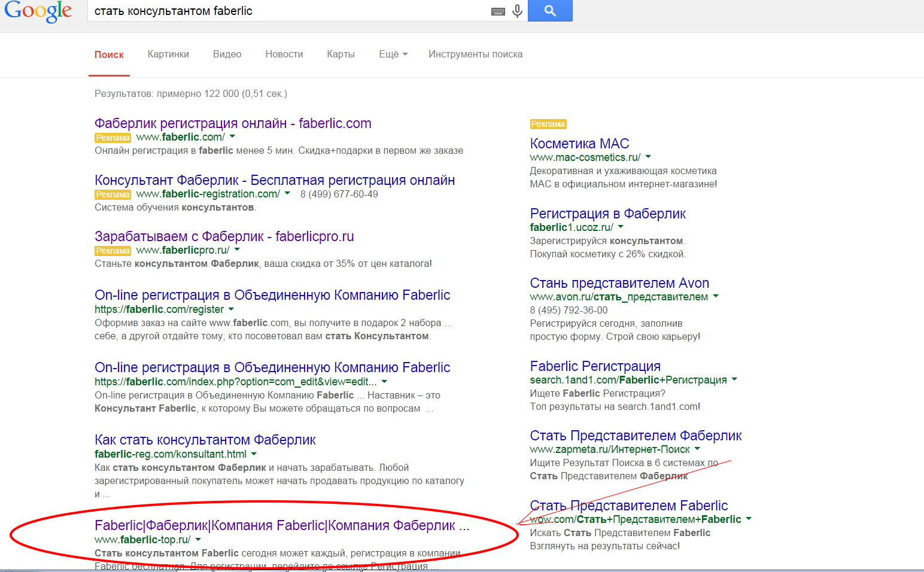Open the Косметика MAC ad link

579,144
